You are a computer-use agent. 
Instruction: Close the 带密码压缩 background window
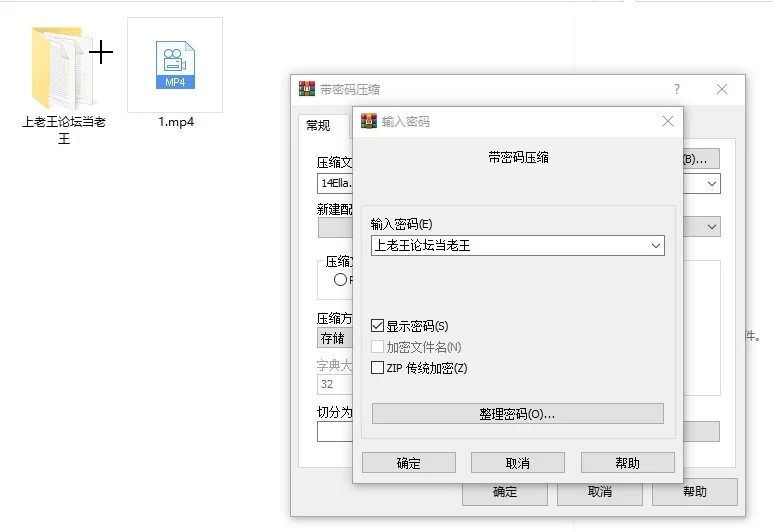point(722,89)
